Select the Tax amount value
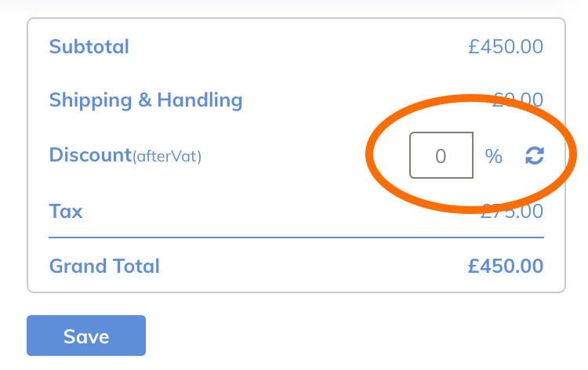Screen dimensions: 588x370 tap(514, 212)
